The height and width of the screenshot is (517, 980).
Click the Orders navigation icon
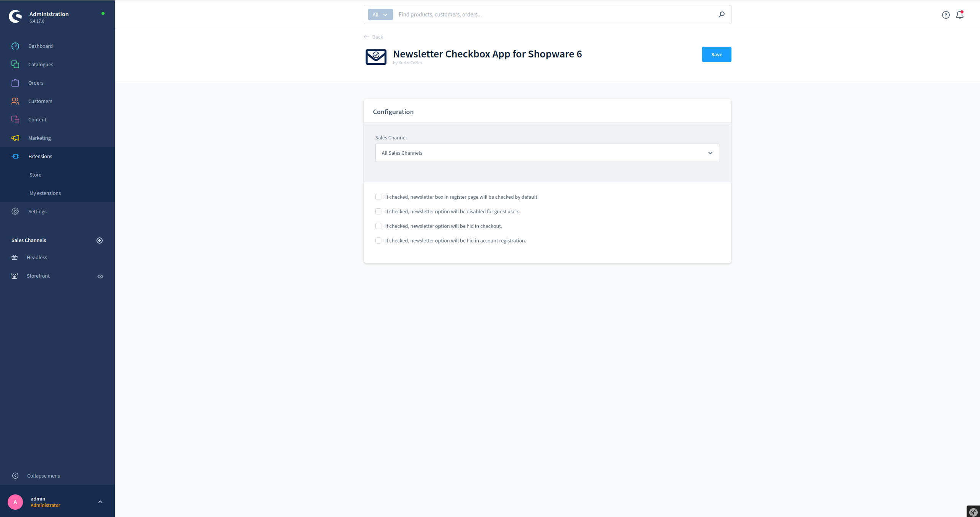(15, 83)
